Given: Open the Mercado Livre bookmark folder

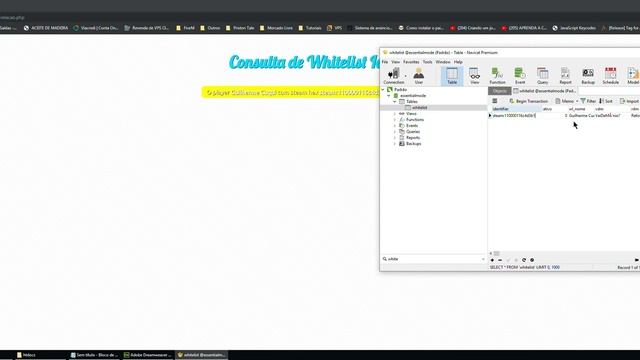Looking at the screenshot, I should pyautogui.click(x=276, y=28).
